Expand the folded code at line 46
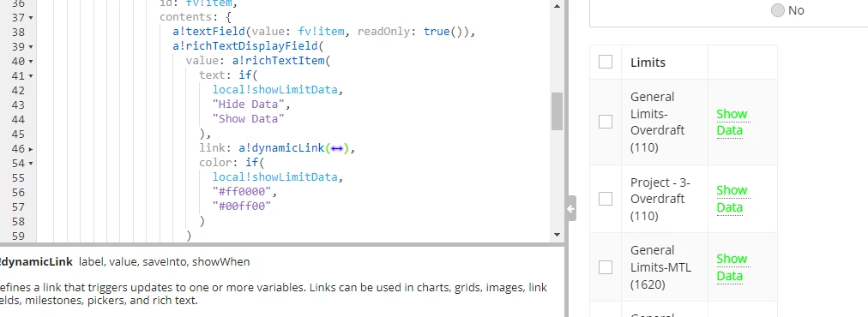 pos(30,149)
